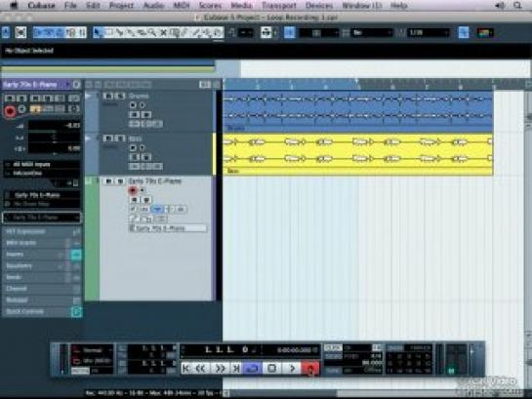Toggle inspector record enable red button

(10, 110)
